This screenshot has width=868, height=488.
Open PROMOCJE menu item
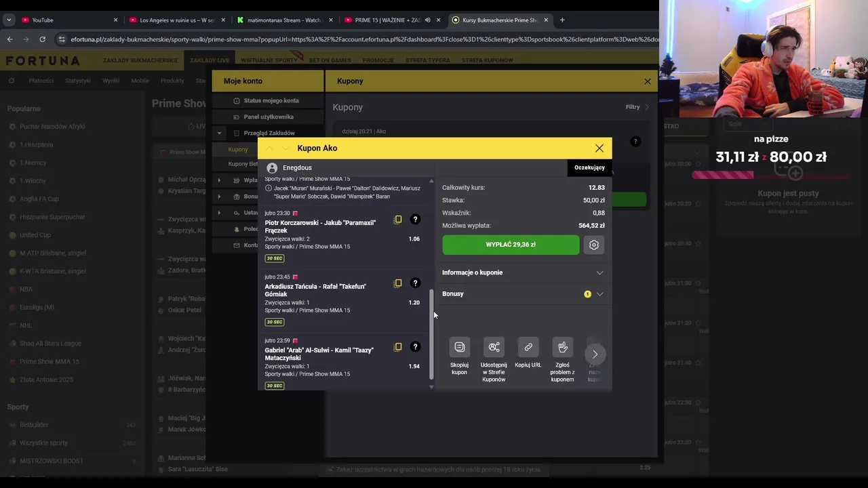(378, 60)
